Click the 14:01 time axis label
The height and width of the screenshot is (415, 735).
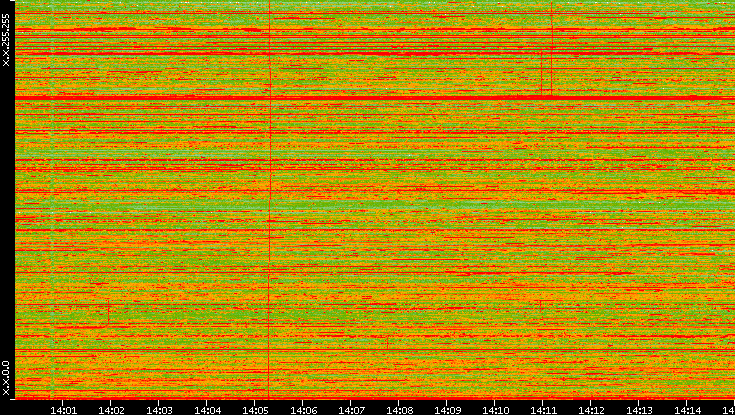pos(63,410)
